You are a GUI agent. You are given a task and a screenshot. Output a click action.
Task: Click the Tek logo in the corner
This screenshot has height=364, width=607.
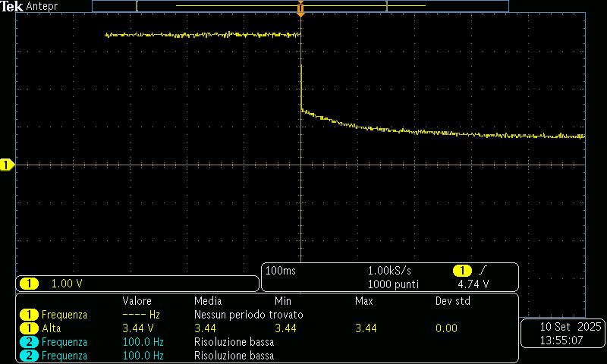click(x=13, y=6)
